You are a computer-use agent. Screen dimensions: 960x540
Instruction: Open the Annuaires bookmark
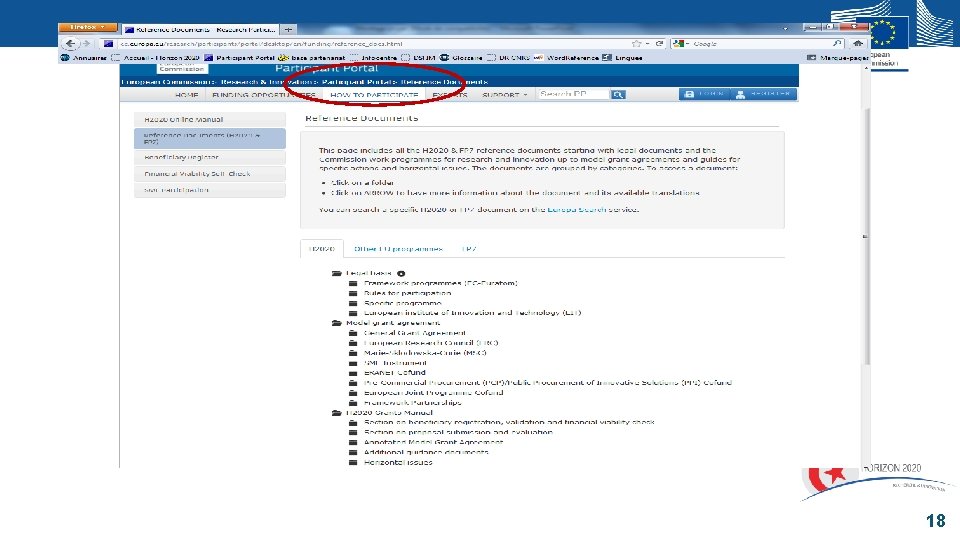pyautogui.click(x=84, y=58)
